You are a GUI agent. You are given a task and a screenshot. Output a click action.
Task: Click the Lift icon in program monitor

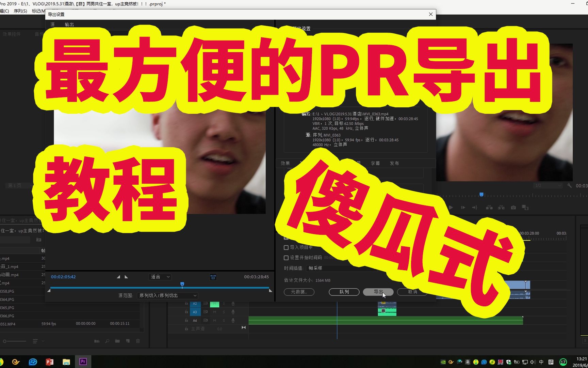[489, 207]
